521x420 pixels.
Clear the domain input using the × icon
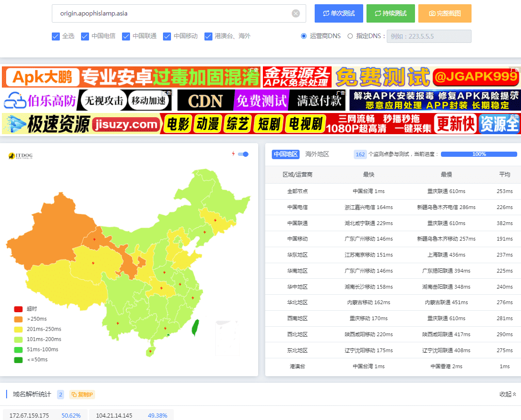coord(296,13)
